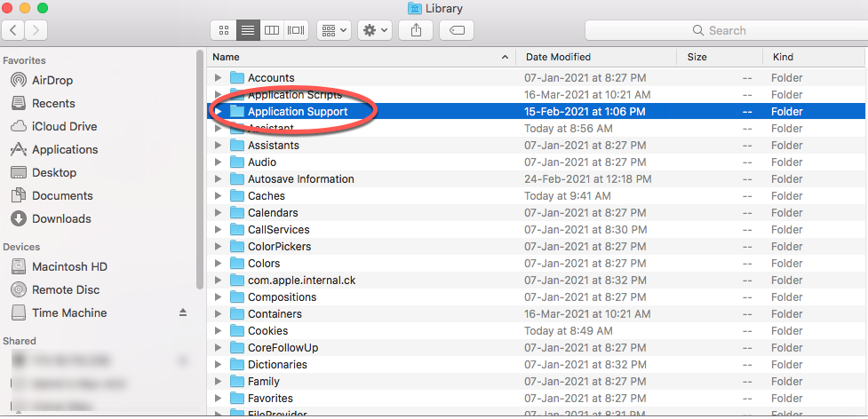Click the Today at 8:49 AM date

569,331
